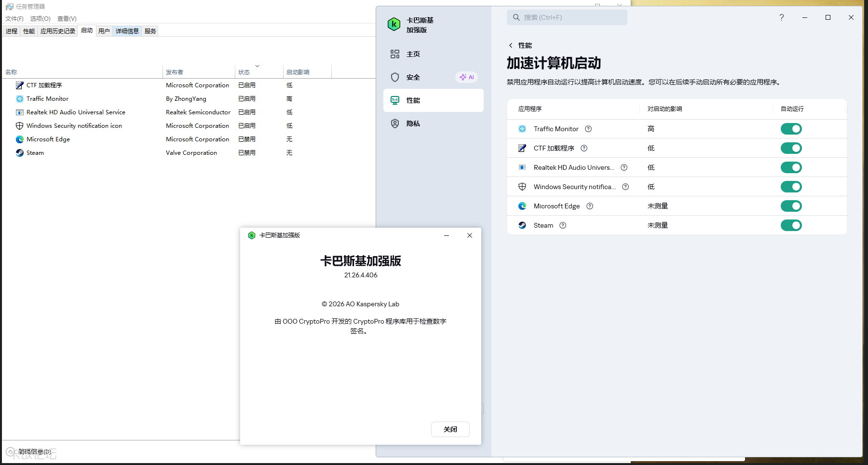The image size is (868, 465).
Task: Open the 主页 home icon in the Kaspersky sidebar
Action: 395,54
